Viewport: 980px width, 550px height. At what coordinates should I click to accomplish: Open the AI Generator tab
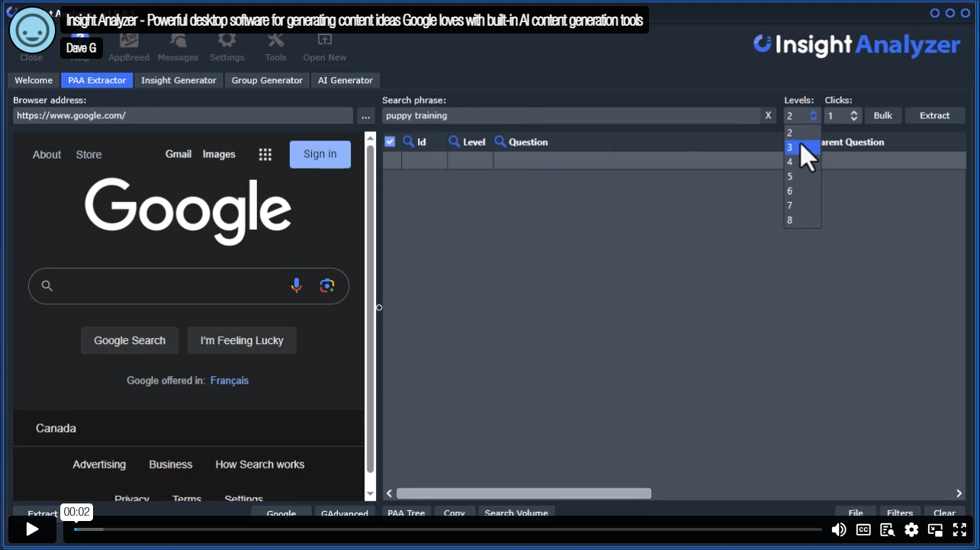(x=345, y=80)
